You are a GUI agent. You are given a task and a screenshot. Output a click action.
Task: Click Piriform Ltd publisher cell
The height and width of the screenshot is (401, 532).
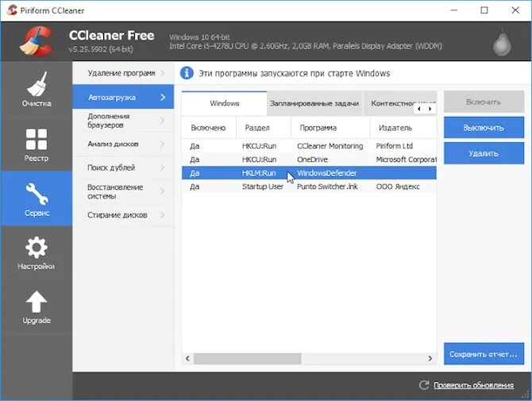point(395,146)
